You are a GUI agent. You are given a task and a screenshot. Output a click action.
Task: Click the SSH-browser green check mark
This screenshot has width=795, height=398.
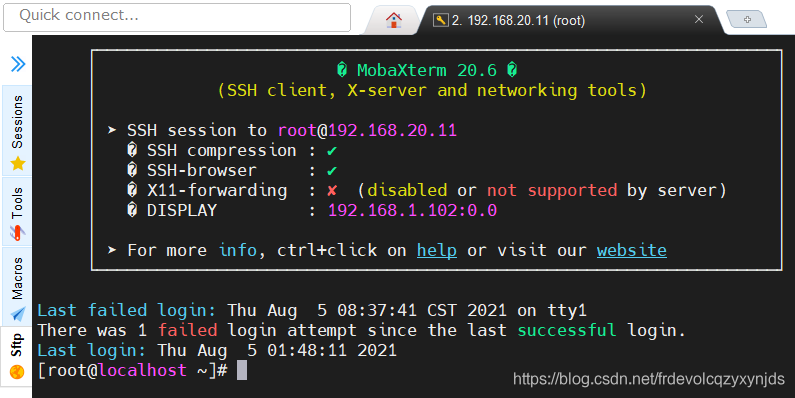tap(332, 171)
